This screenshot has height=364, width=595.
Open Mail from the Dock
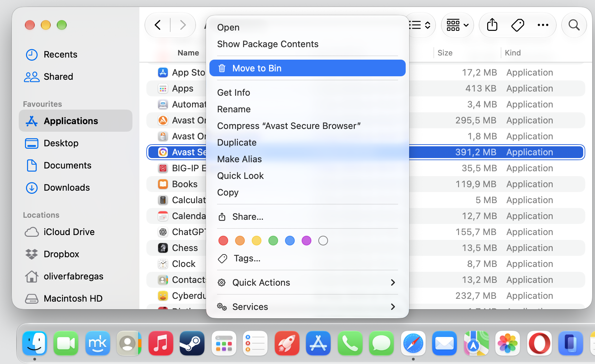coord(445,343)
